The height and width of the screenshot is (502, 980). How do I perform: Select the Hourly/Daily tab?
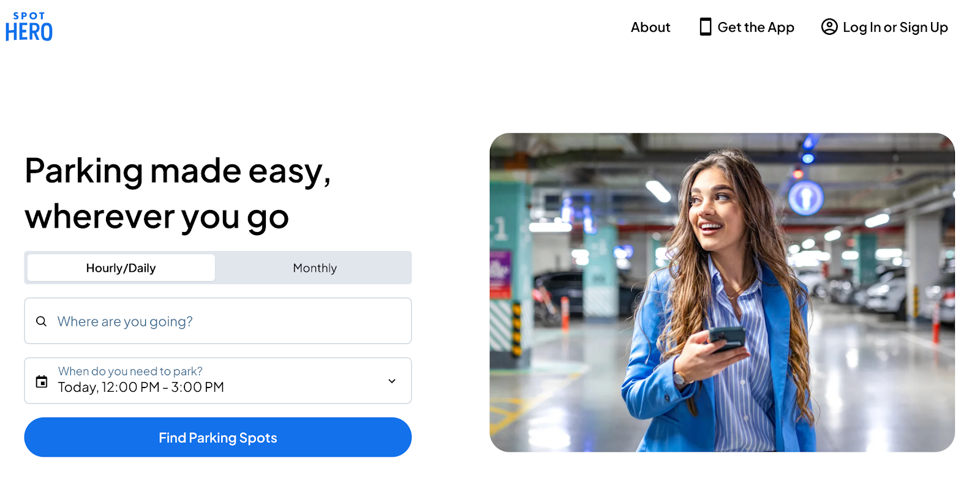point(121,268)
